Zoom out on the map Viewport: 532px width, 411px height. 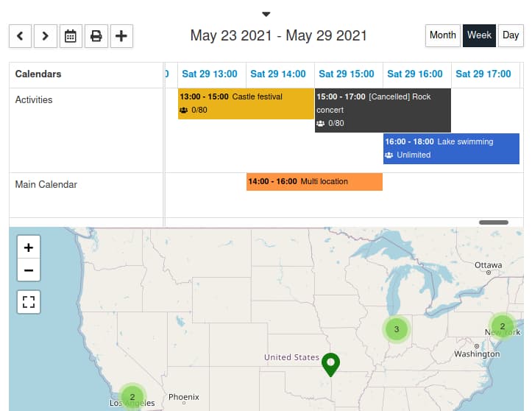pos(29,270)
